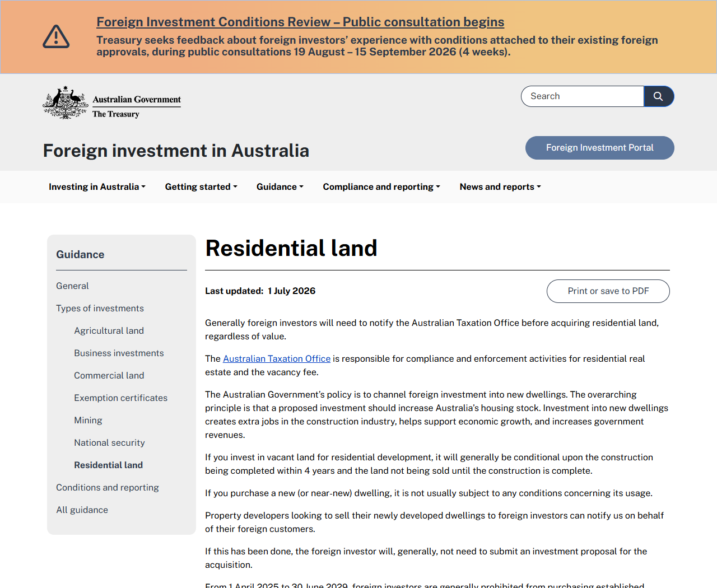Screen dimensions: 717x588
Task: Click the Last updated 1 July 2026 text
Action: [x=260, y=291]
